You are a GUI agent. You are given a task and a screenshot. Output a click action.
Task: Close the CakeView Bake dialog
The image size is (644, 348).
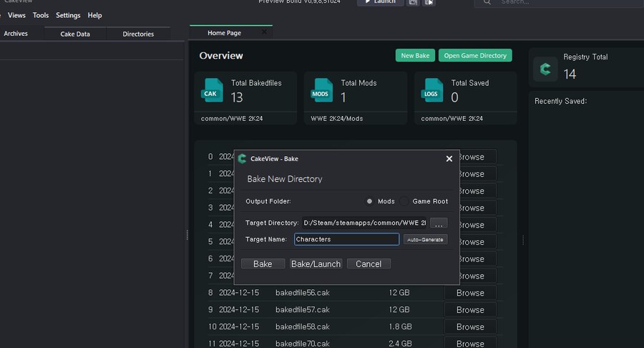[449, 159]
